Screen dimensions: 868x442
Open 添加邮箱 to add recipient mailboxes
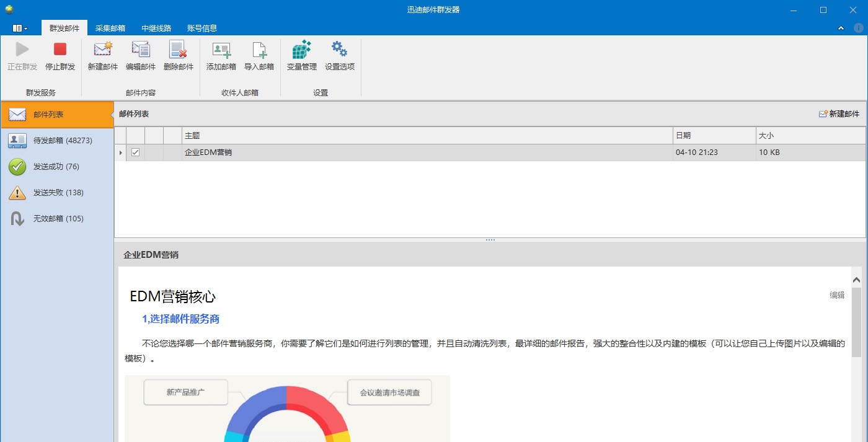pos(221,56)
